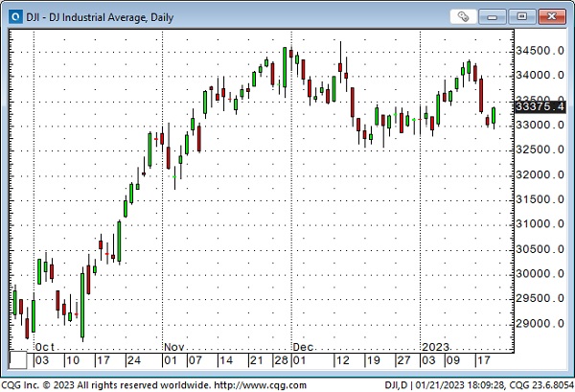Click the 33000.0 price axis label

point(540,125)
